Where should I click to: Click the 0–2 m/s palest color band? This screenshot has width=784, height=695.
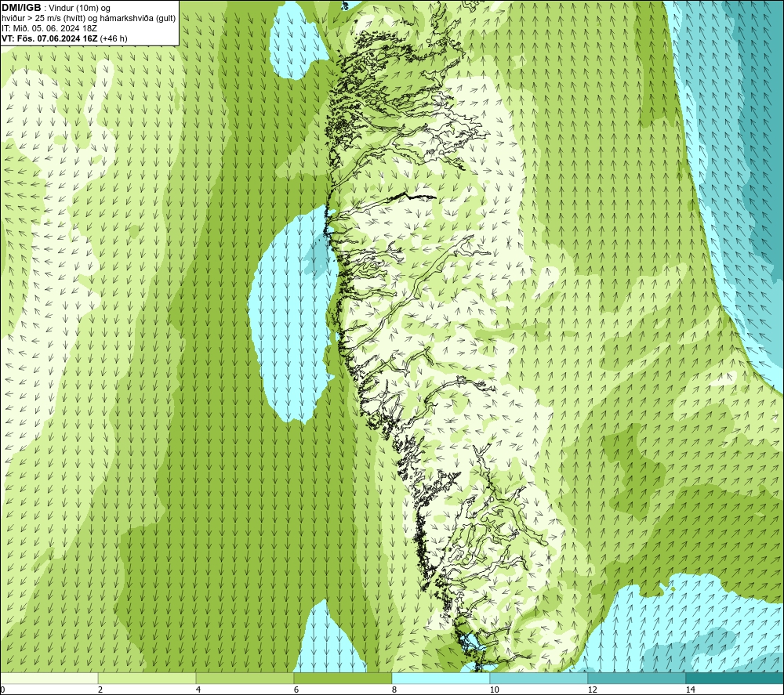49,678
